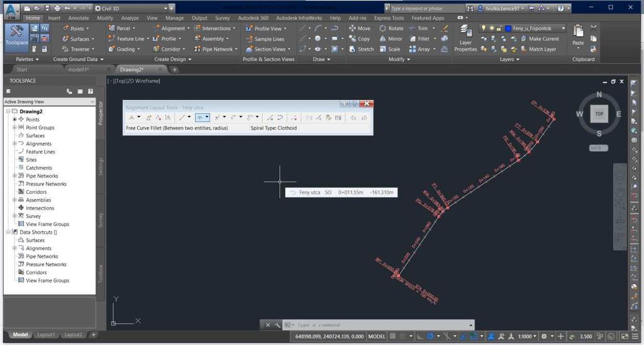Open a new drawing tab with plus button
644x345 pixels.
tap(175, 69)
